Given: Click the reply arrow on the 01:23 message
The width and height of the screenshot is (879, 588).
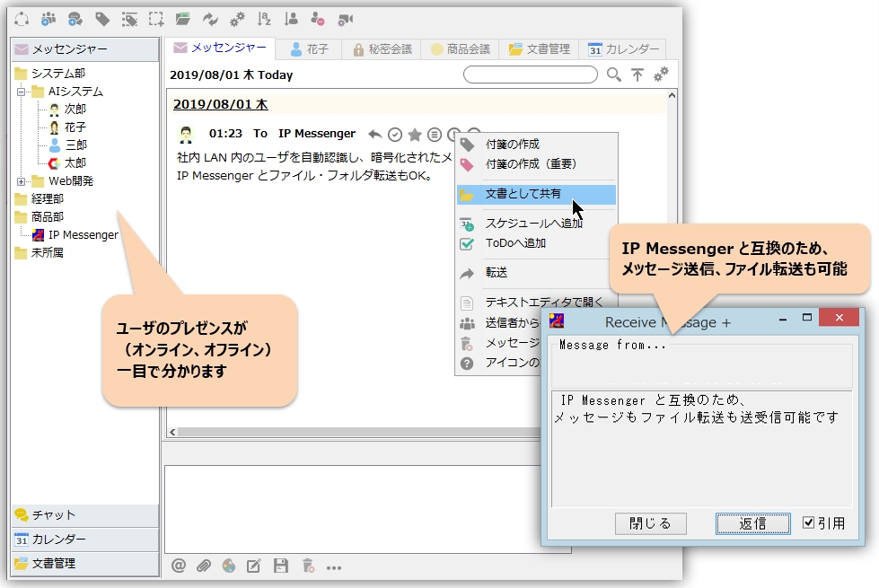Looking at the screenshot, I should coord(375,135).
